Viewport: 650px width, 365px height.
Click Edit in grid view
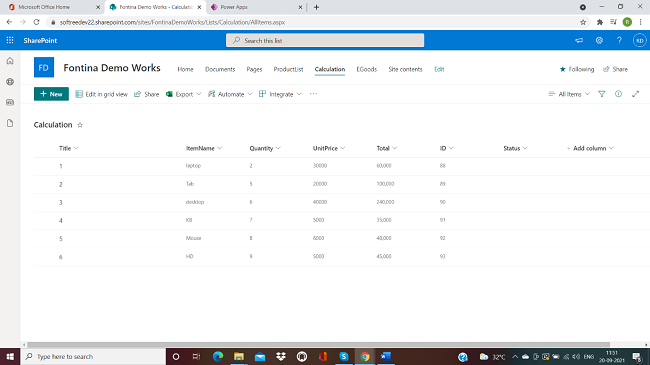point(102,94)
